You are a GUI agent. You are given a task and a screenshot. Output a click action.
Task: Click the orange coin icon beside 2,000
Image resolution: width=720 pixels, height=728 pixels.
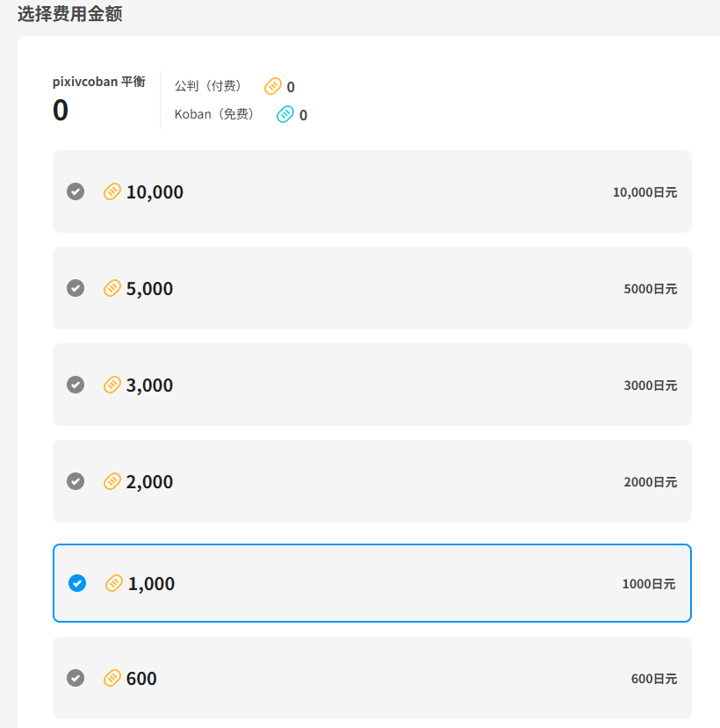pyautogui.click(x=112, y=481)
